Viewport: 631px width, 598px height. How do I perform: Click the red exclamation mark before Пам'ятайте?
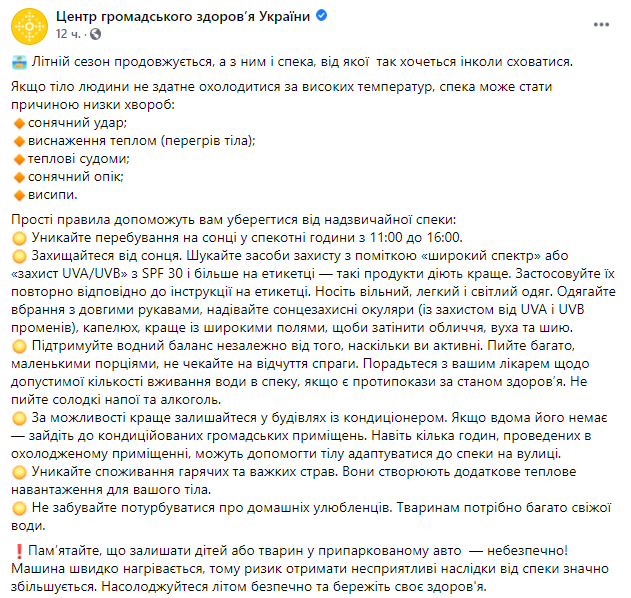coord(20,551)
